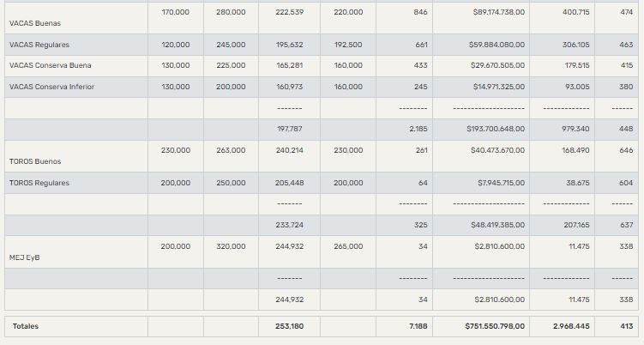The width and height of the screenshot is (644, 345).
Task: Select the TOROS Regulares amount $7.945.715,00
Action: tap(501, 183)
